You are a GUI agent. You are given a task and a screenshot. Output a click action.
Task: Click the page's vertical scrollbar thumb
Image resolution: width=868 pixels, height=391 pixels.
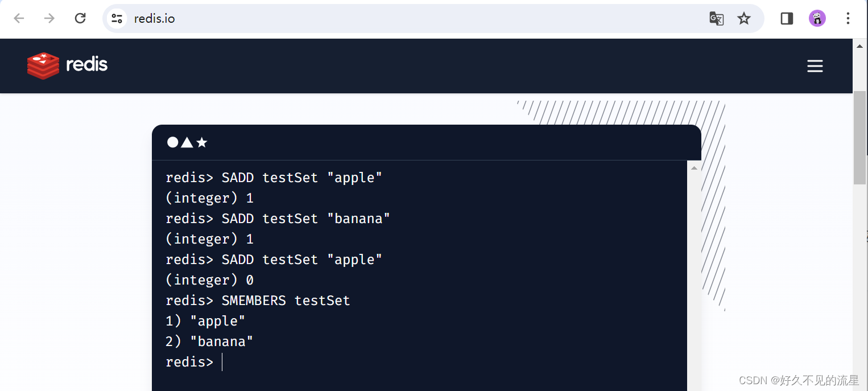(x=859, y=137)
